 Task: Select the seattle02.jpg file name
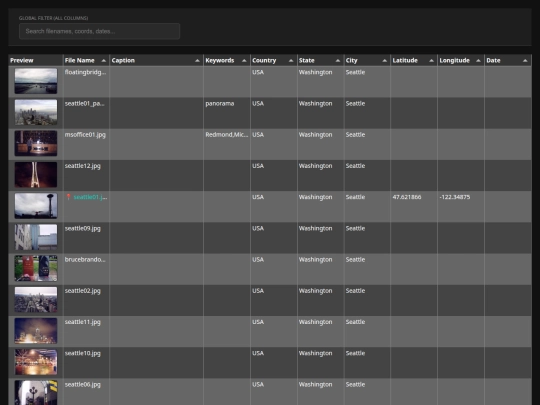(83, 291)
